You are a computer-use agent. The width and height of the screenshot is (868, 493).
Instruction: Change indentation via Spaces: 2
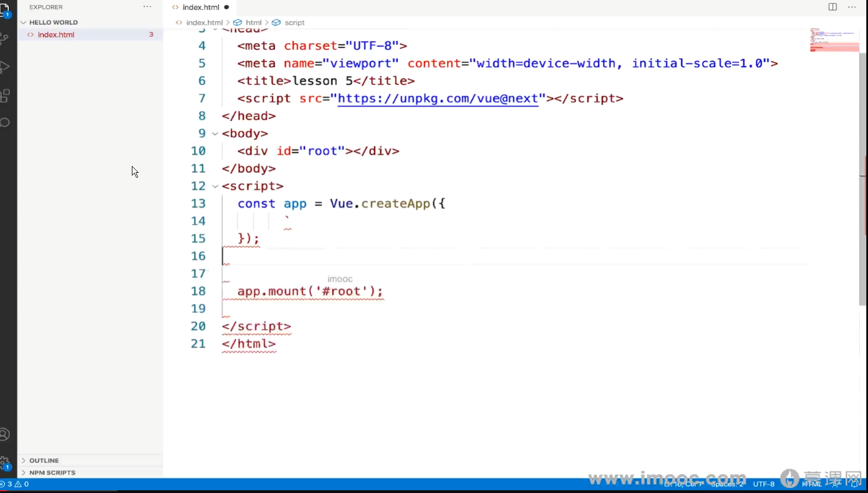point(727,484)
